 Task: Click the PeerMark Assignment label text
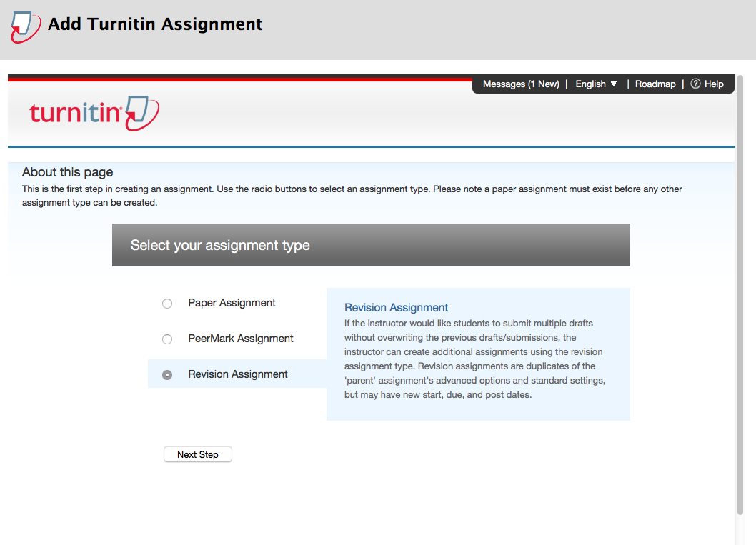pos(240,339)
